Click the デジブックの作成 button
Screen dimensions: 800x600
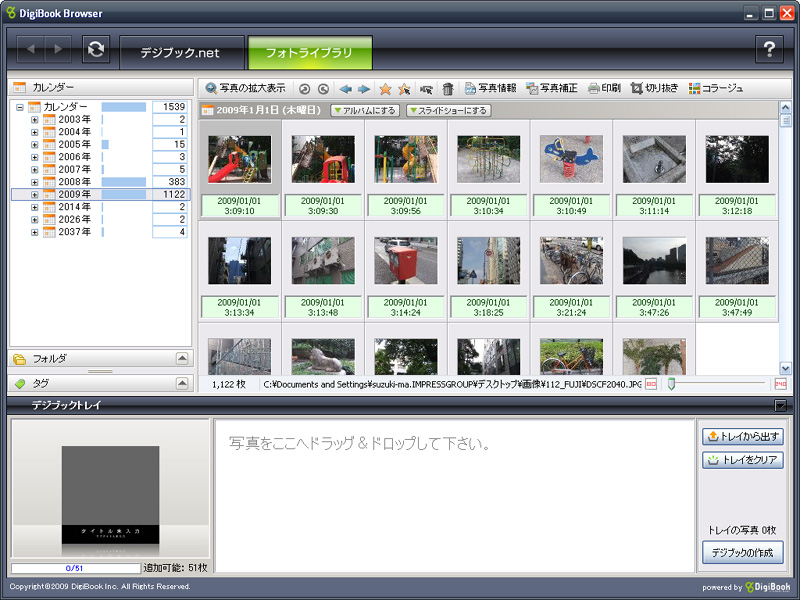point(742,552)
